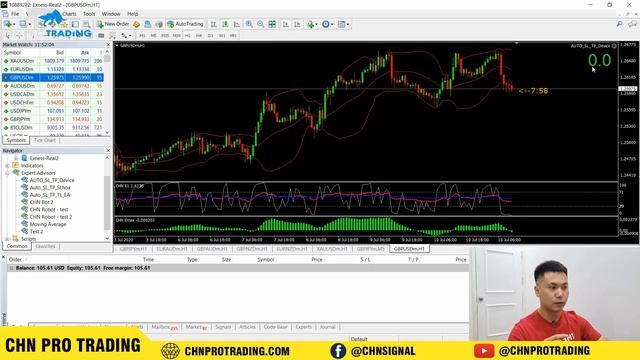Select the USDJPYm row in Market Watch
This screenshot has width=640, height=360.
(x=53, y=111)
